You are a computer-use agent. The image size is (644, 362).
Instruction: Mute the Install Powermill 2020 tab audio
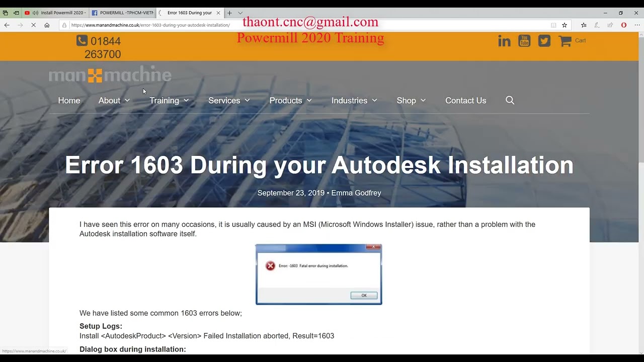(35, 13)
